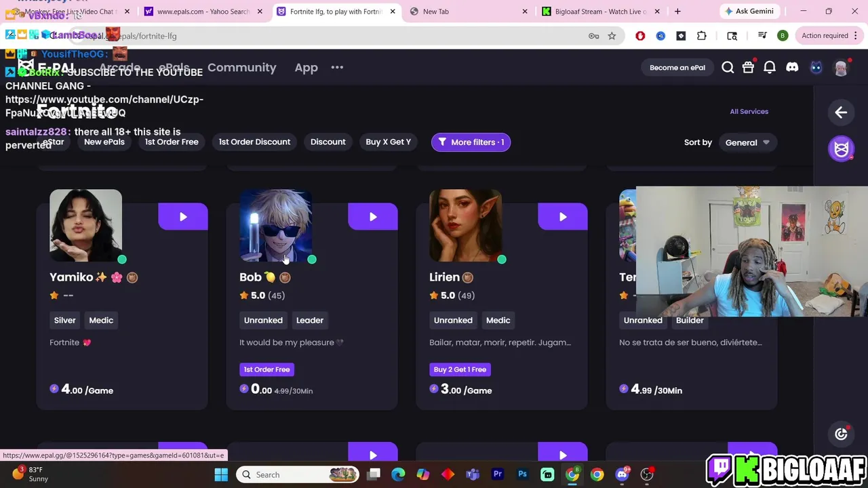Screen dimensions: 868x488
Task: Open Bob's profile picture
Action: tap(275, 226)
